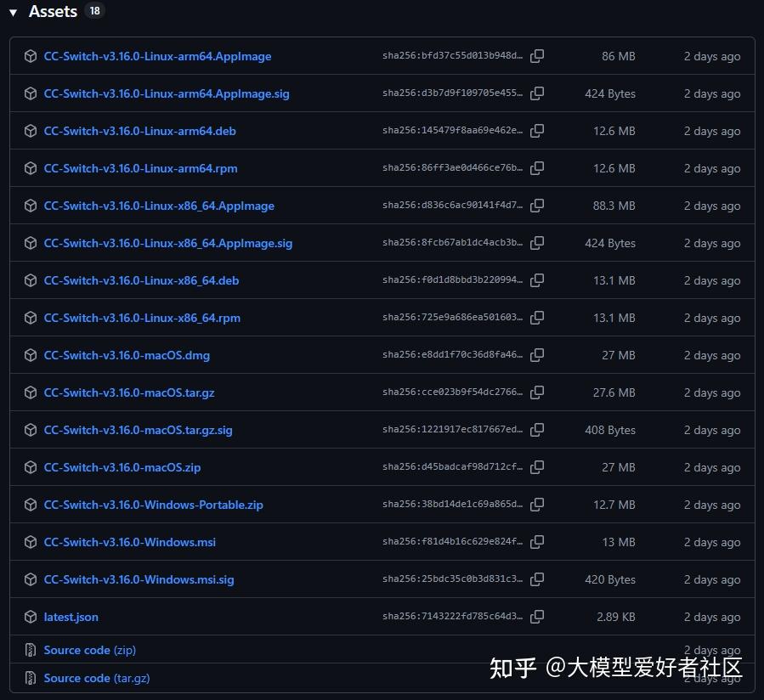
Task: Download Source code (tar.gz)
Action: pos(97,678)
